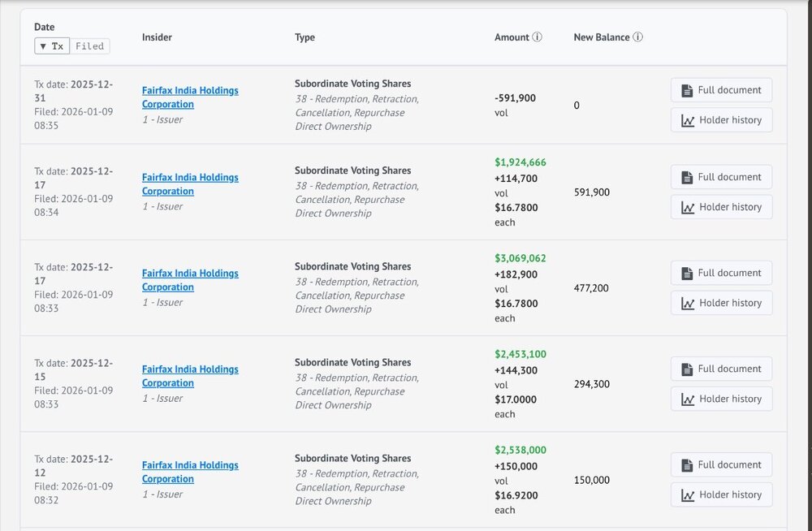View Holder history for 591,900 balance row

[x=721, y=207]
